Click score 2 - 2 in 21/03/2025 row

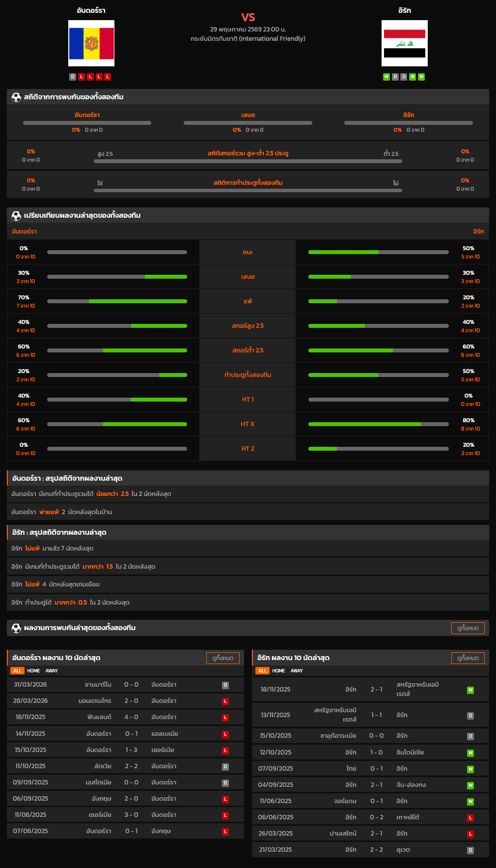point(377,850)
